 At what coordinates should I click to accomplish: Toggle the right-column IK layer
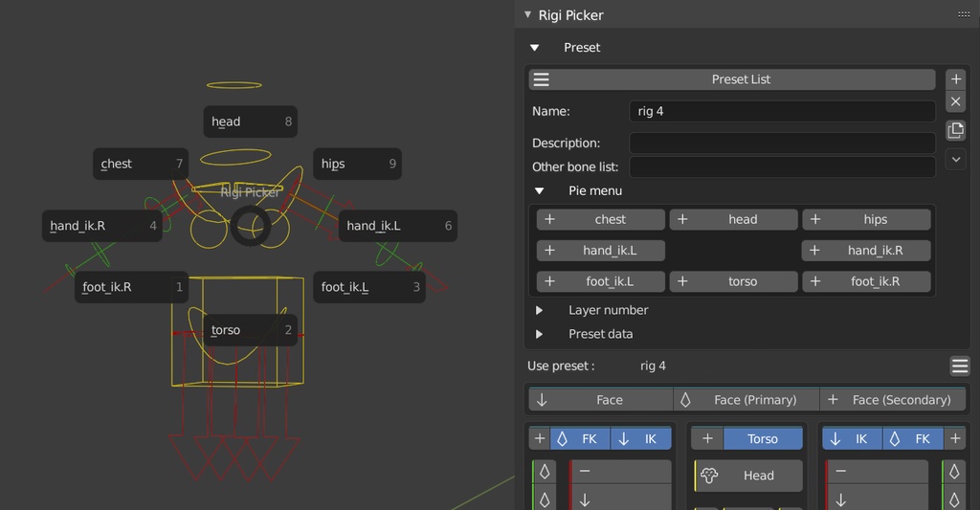pyautogui.click(x=852, y=439)
